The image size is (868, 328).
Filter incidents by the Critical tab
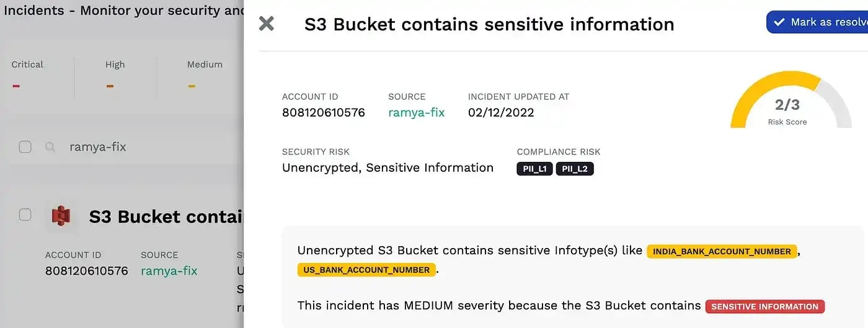[27, 76]
